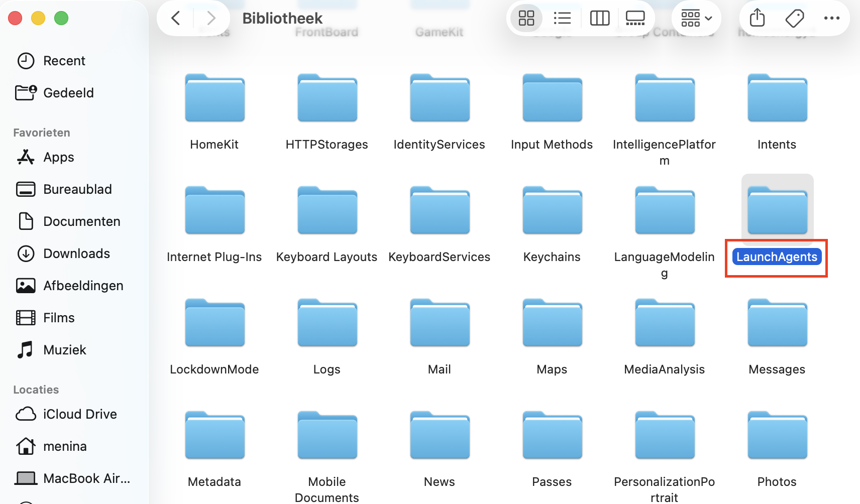Click the LaunchAgents folder name label
This screenshot has width=860, height=504.
coord(777,257)
